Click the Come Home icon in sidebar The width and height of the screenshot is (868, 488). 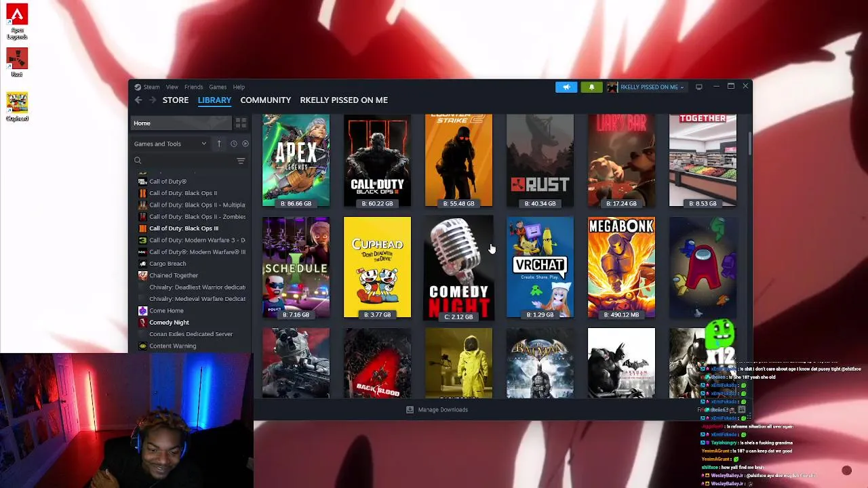click(x=142, y=310)
